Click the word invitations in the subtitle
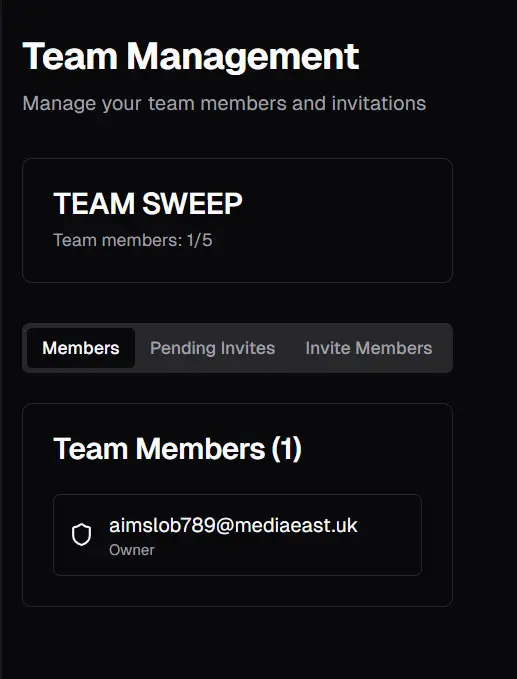Screen dimensions: 517x679 coord(379,103)
